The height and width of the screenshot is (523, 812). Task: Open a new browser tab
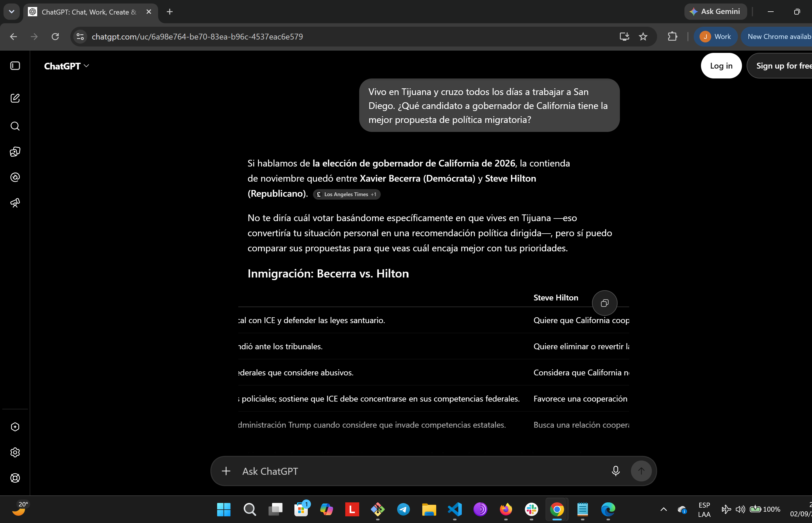point(170,12)
